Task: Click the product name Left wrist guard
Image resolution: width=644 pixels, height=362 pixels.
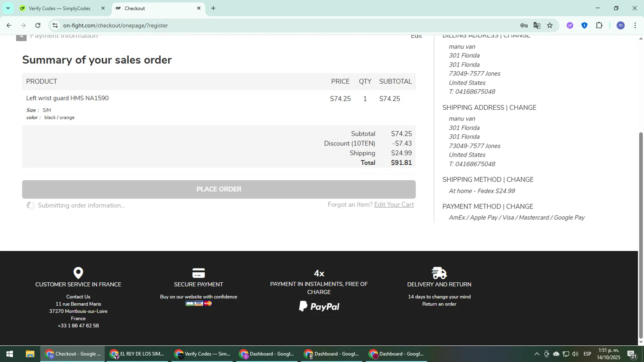Action: pyautogui.click(x=67, y=98)
